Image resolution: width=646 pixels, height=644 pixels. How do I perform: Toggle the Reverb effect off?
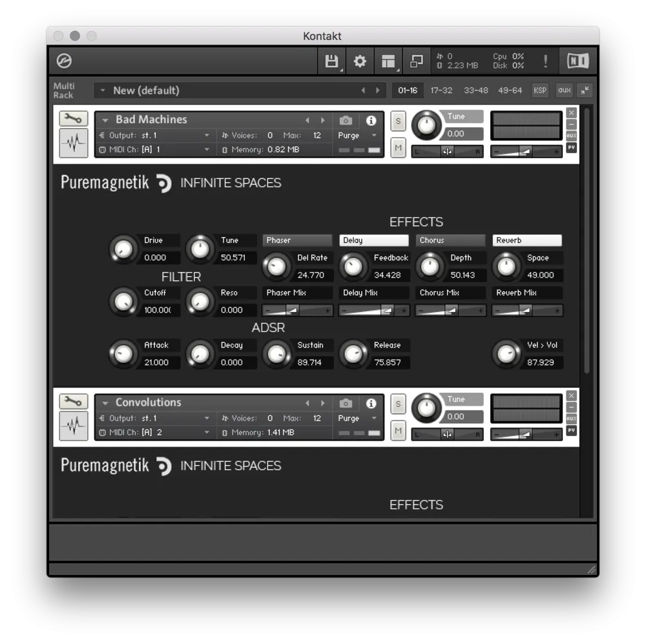[527, 240]
